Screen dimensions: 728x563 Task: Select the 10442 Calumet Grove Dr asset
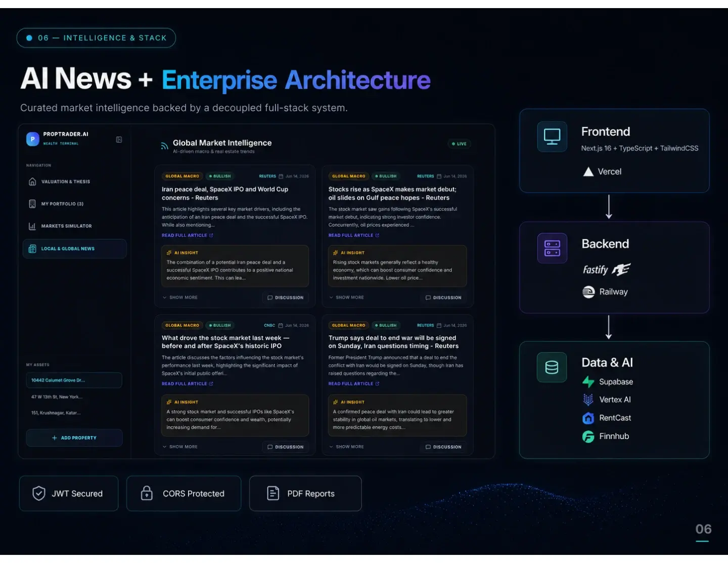74,380
